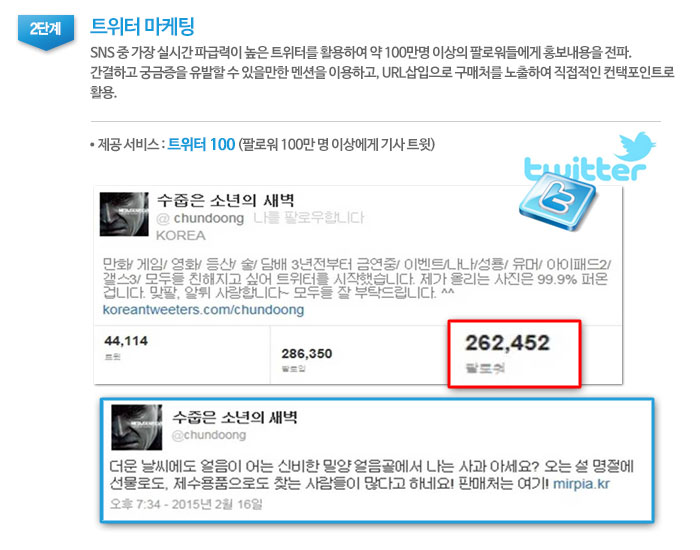Open the chundoong profile avatar in header

(124, 214)
